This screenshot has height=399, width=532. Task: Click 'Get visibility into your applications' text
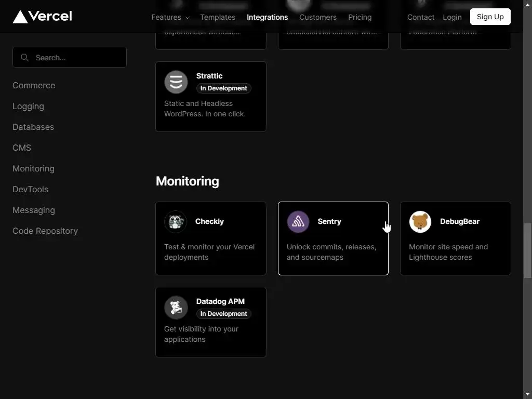tap(201, 334)
